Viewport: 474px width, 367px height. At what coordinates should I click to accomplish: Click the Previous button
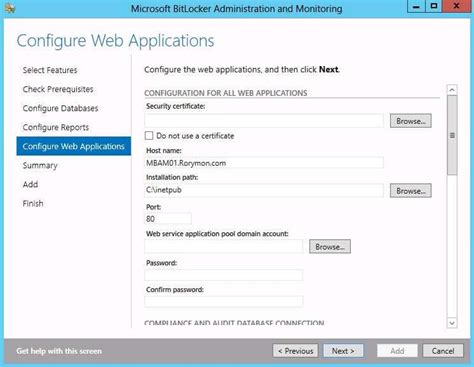pos(295,351)
